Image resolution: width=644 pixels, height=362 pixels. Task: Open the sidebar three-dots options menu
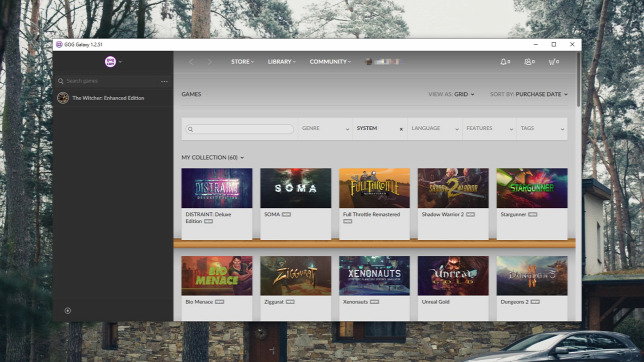(164, 81)
